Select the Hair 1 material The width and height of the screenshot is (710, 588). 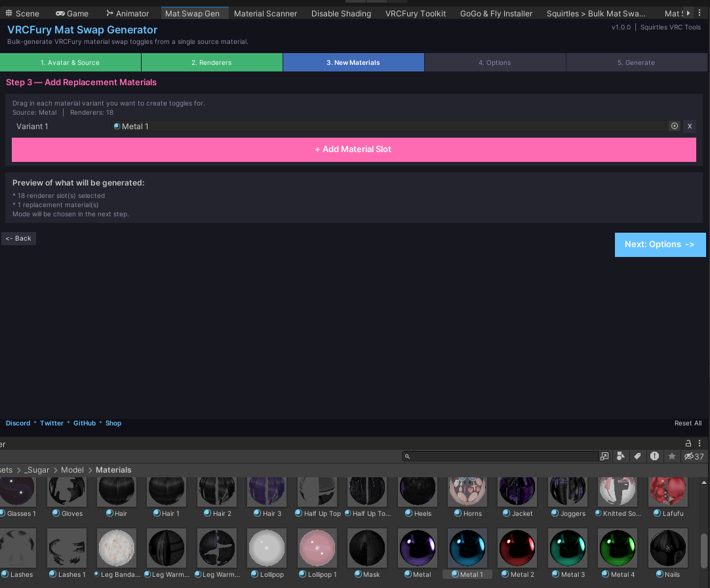click(167, 497)
